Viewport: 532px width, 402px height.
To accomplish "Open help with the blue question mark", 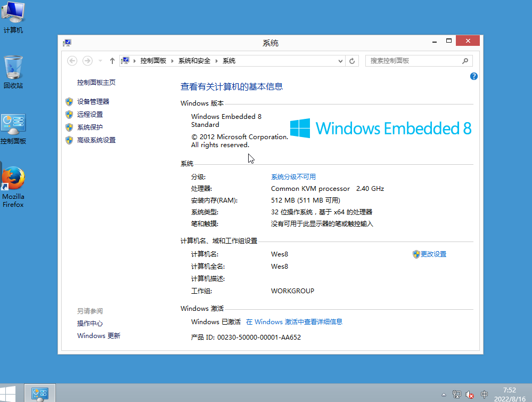I will click(473, 76).
